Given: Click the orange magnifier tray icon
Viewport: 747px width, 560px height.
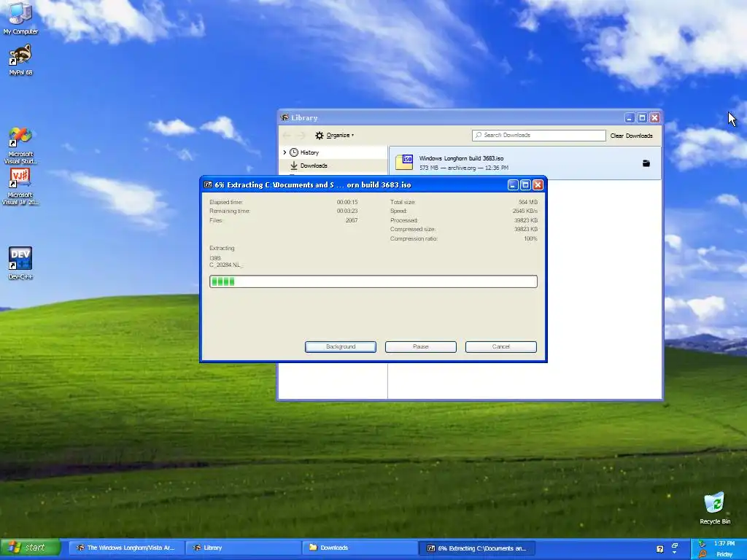Looking at the screenshot, I should (x=703, y=554).
